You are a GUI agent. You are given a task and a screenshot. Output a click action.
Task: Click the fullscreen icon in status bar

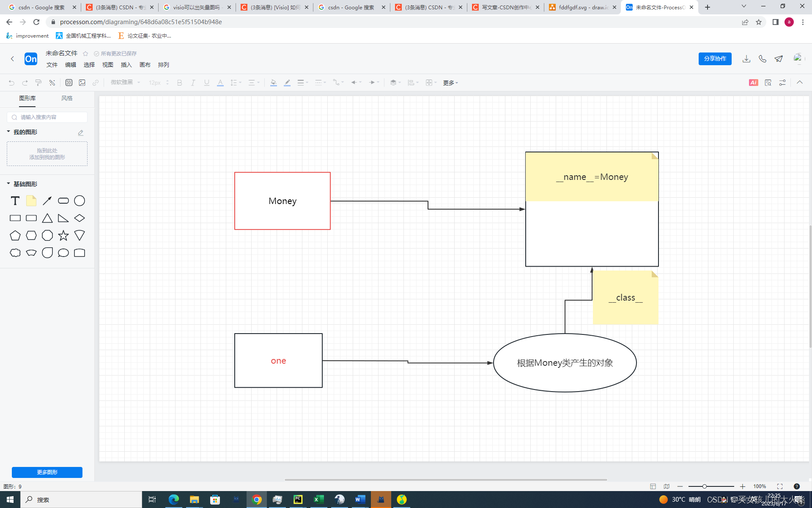(x=779, y=486)
